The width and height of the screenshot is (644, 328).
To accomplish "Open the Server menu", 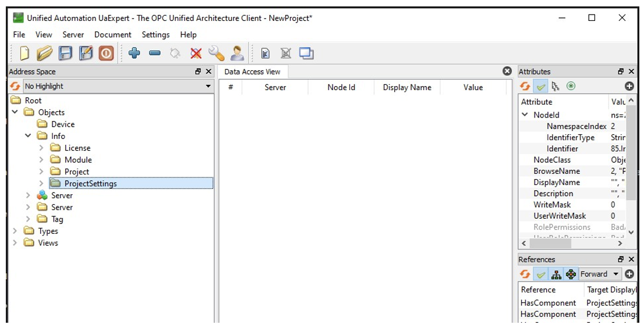I will (x=73, y=35).
